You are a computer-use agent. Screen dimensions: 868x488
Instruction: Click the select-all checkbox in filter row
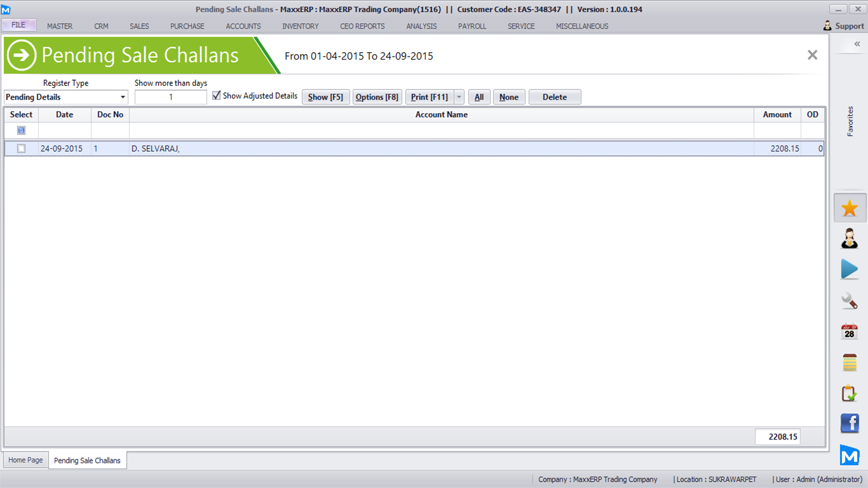point(22,130)
